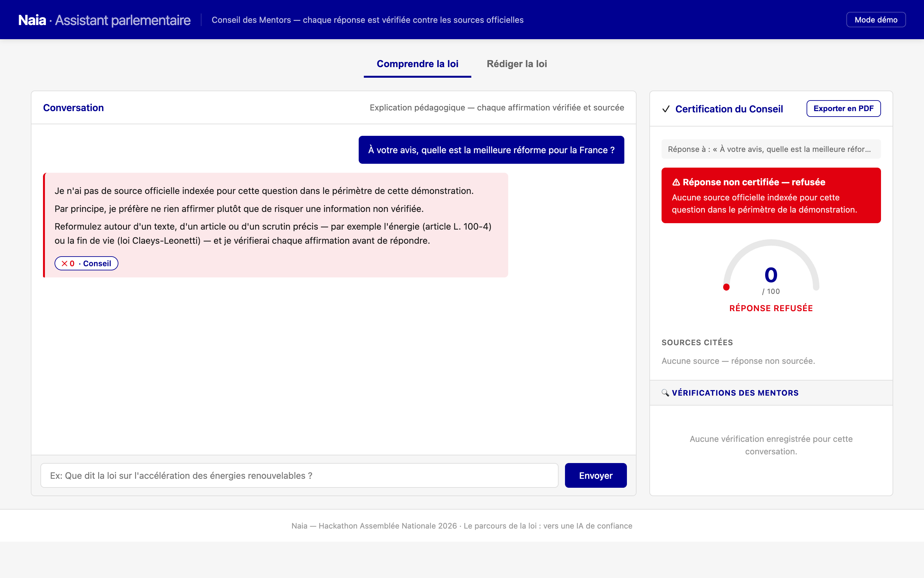Click the 'SOURCES CITÉES' heading

click(x=697, y=343)
